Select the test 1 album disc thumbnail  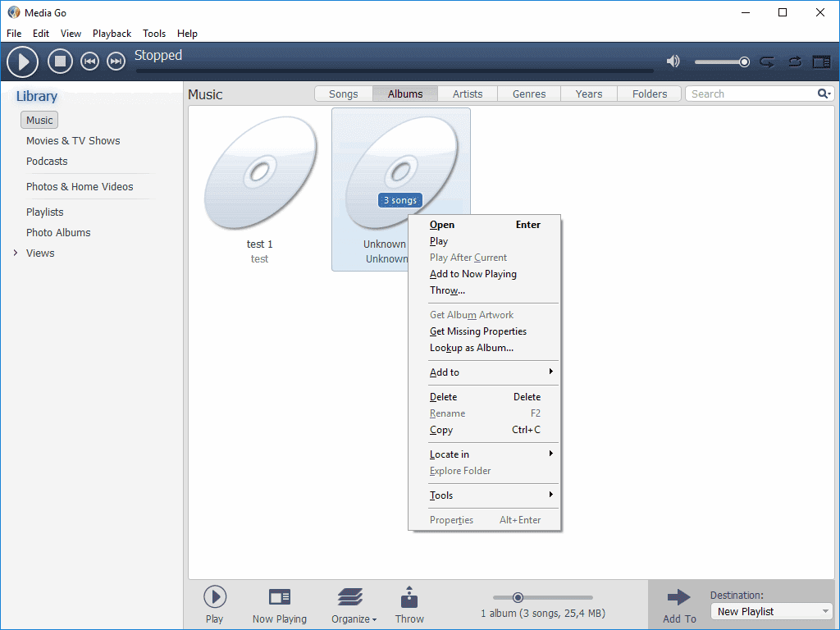coord(260,173)
